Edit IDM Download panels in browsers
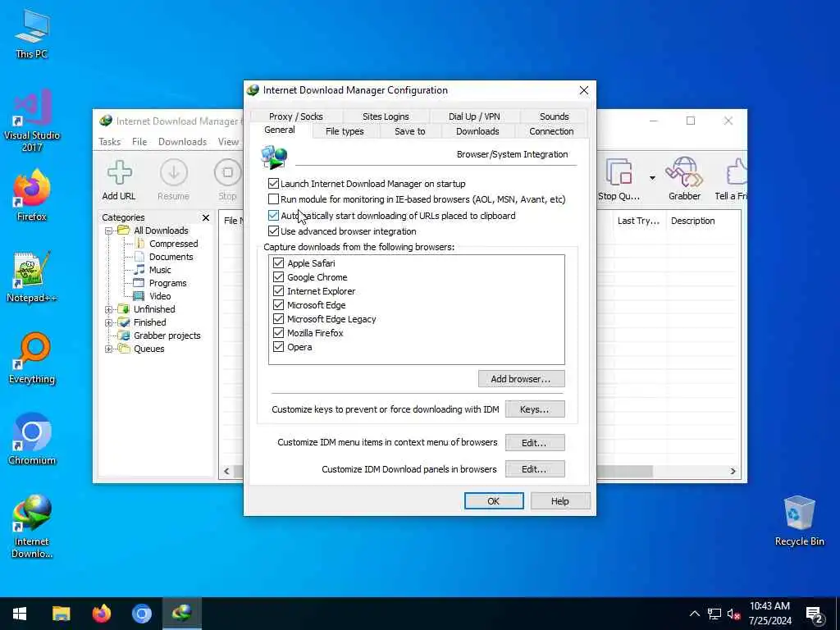Image resolution: width=840 pixels, height=630 pixels. tap(535, 468)
